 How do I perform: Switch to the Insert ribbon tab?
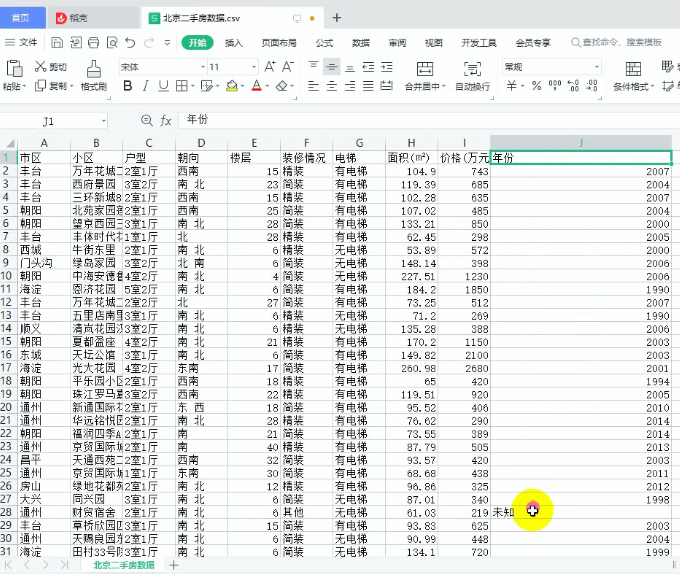pos(233,43)
